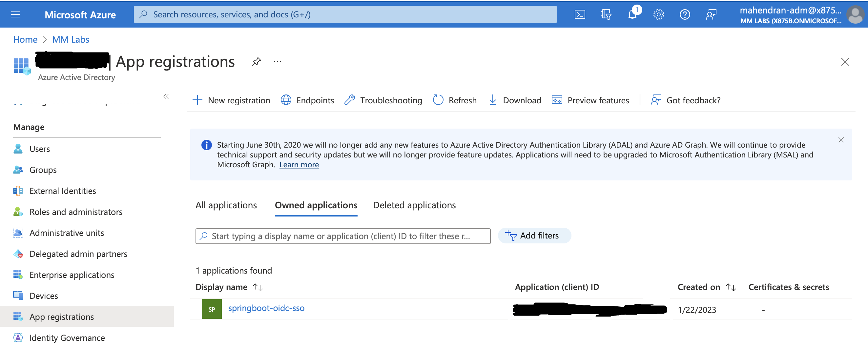Screen dimensions: 868x351
Task: Click the Learn more link
Action: [299, 165]
